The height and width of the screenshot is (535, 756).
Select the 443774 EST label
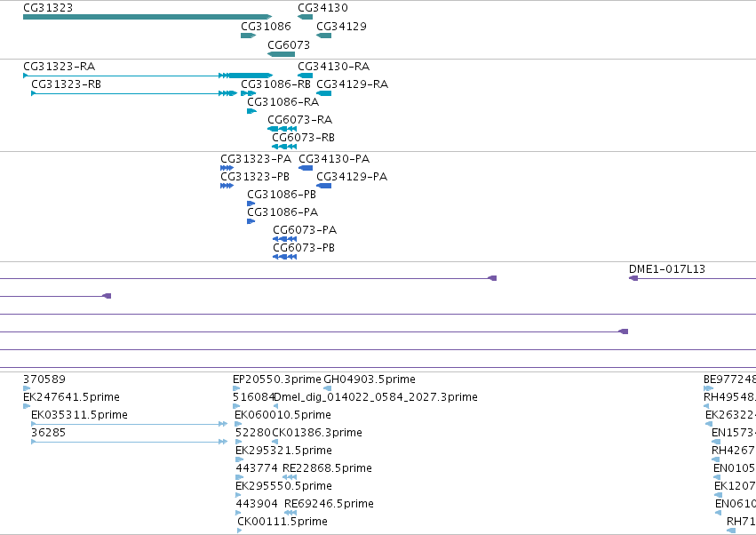(257, 468)
